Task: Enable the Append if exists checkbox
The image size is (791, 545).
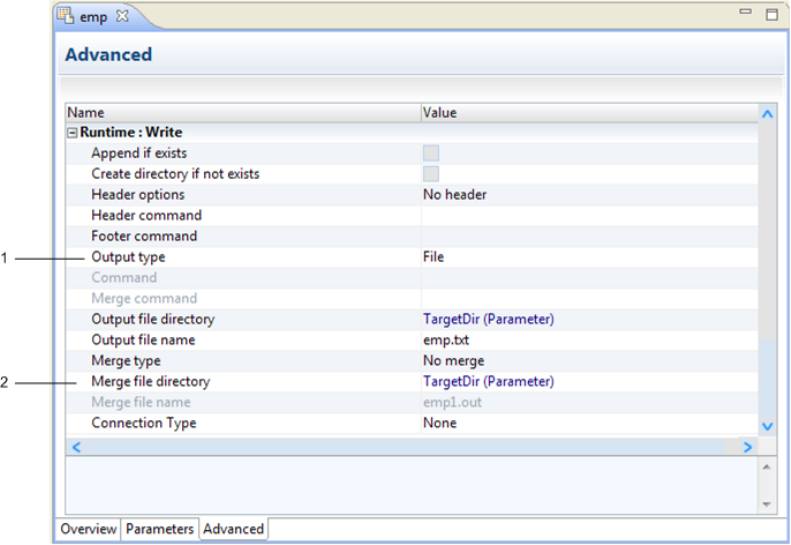Action: point(431,153)
